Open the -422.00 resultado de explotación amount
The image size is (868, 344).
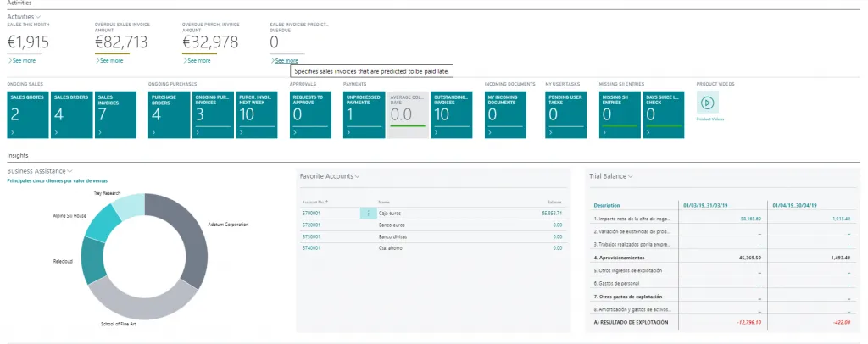[x=843, y=323]
